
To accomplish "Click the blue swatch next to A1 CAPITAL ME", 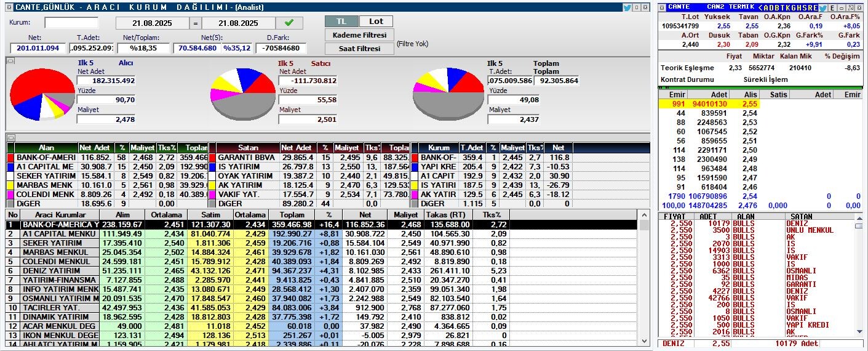I will [10, 167].
